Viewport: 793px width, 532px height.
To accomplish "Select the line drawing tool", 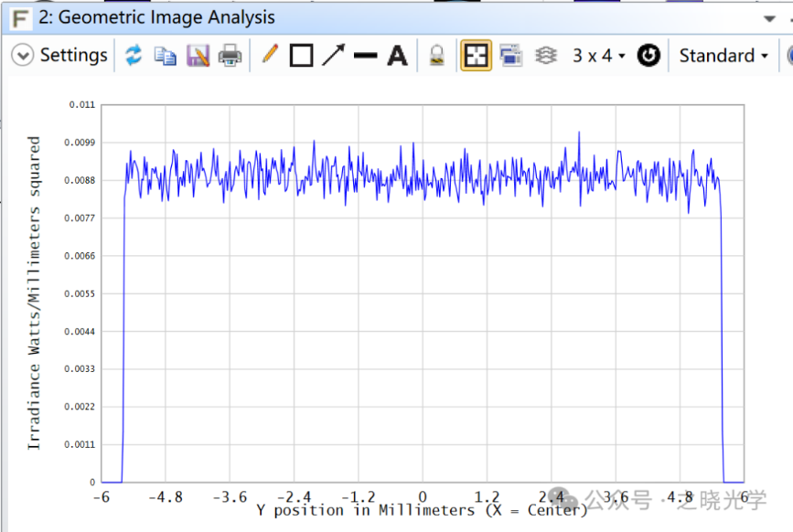I will (x=365, y=56).
